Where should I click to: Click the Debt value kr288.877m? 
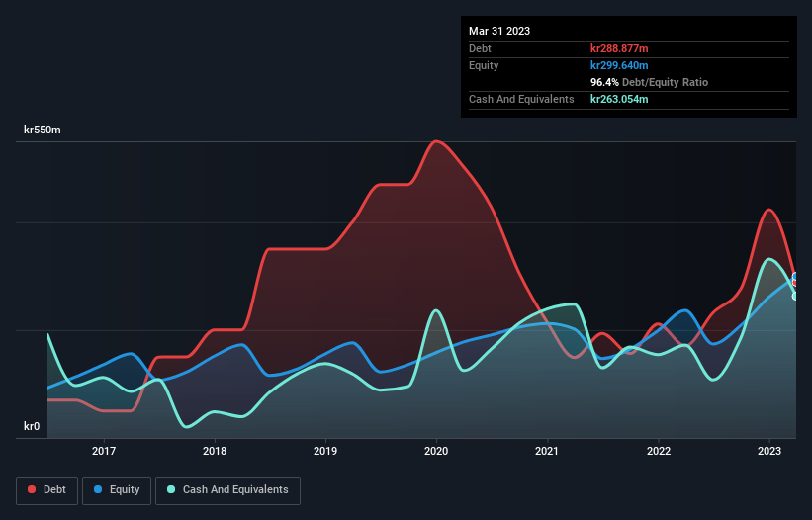pyautogui.click(x=619, y=48)
